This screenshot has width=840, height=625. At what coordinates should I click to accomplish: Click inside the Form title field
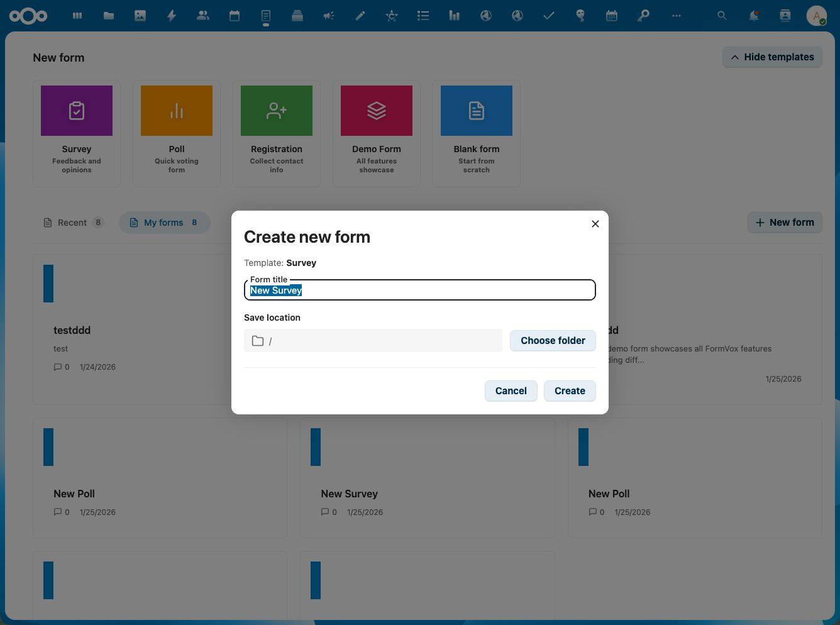click(419, 290)
